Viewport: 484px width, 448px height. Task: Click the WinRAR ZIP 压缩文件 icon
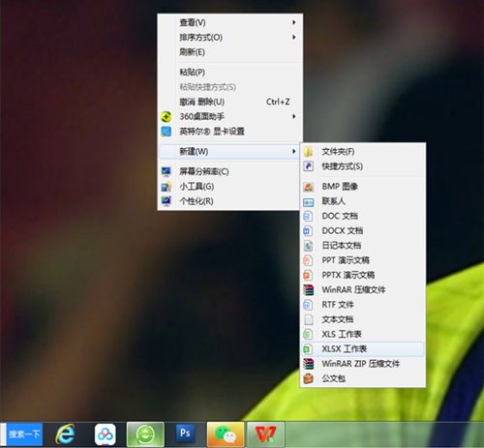click(309, 364)
